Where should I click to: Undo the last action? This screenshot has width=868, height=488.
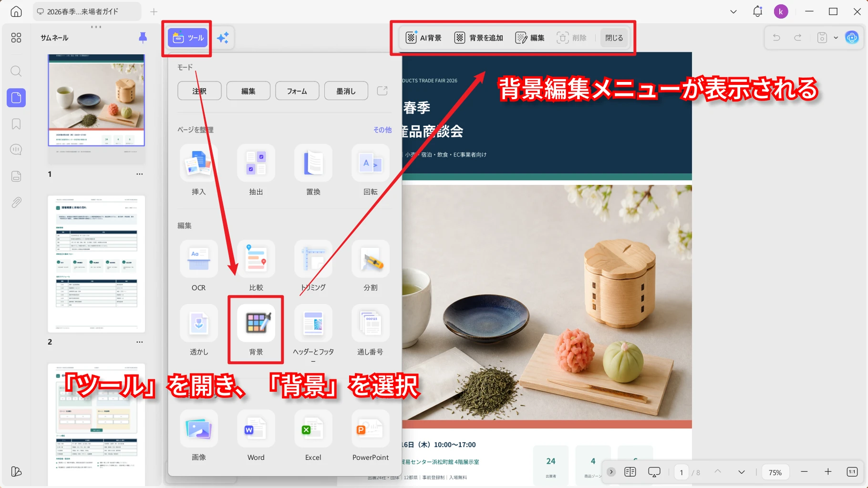[776, 38]
